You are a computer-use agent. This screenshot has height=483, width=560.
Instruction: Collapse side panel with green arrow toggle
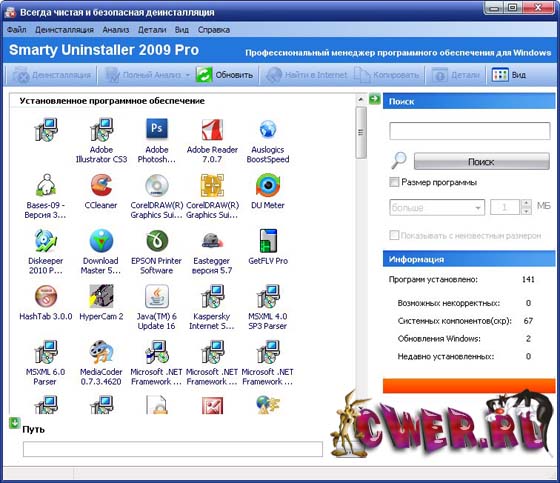pyautogui.click(x=375, y=99)
